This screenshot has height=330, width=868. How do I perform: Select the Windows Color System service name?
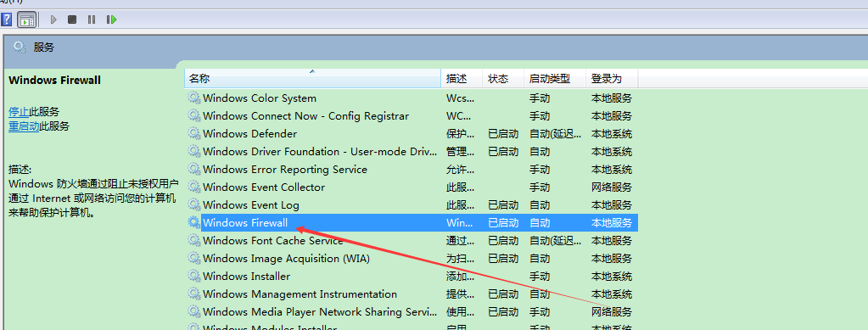(260, 98)
